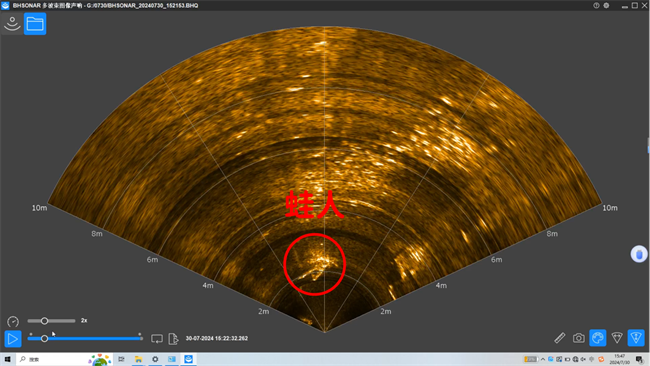Screen dimensions: 650x366
Task: Open Task View from the taskbar
Action: 121,359
